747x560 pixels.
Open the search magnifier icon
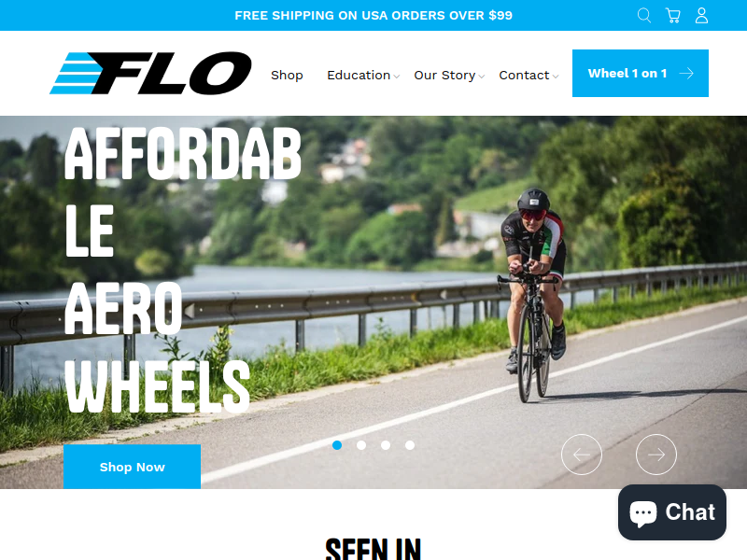(x=644, y=15)
